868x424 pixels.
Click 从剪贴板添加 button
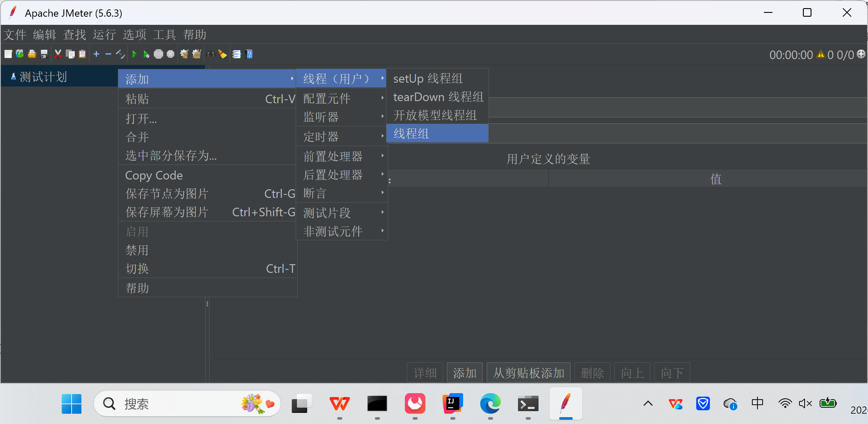529,373
